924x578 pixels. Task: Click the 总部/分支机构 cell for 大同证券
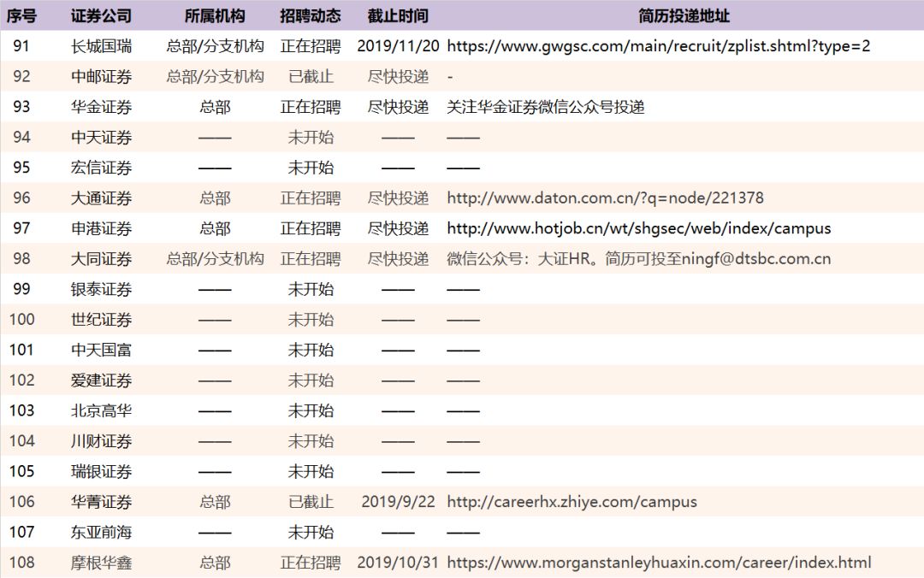point(215,259)
